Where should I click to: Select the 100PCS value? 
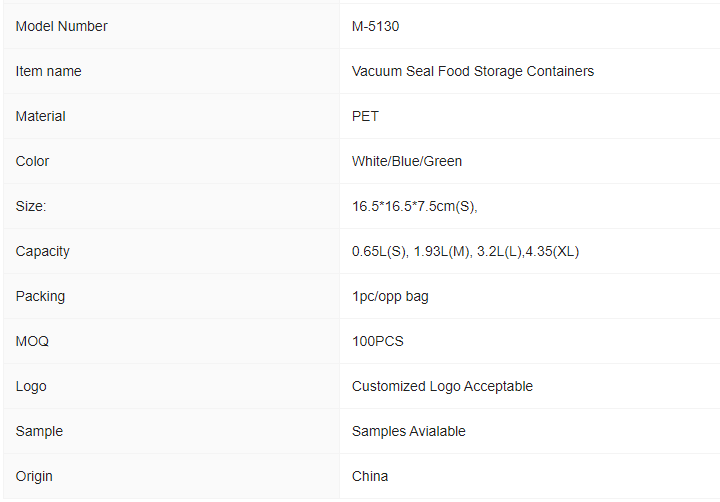(x=377, y=341)
